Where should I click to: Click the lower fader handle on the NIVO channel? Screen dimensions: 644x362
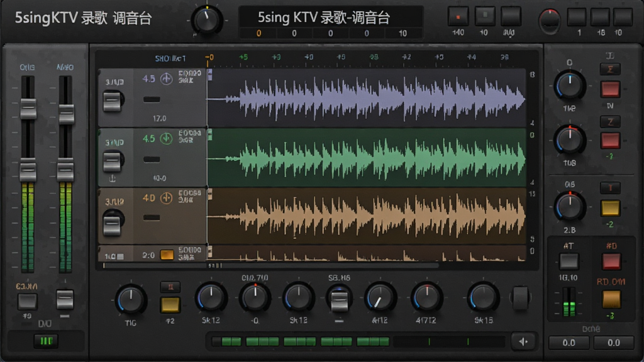pyautogui.click(x=65, y=170)
